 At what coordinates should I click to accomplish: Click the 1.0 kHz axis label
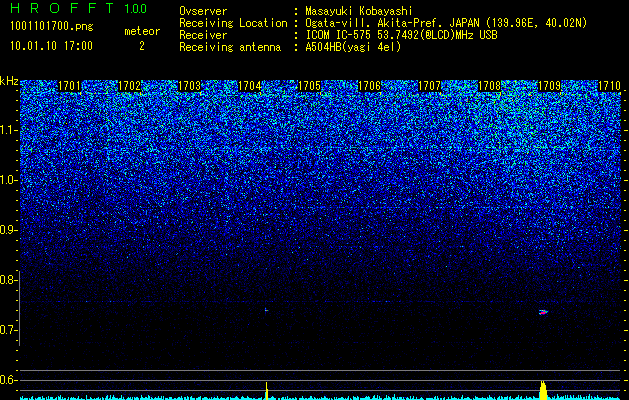point(9,180)
